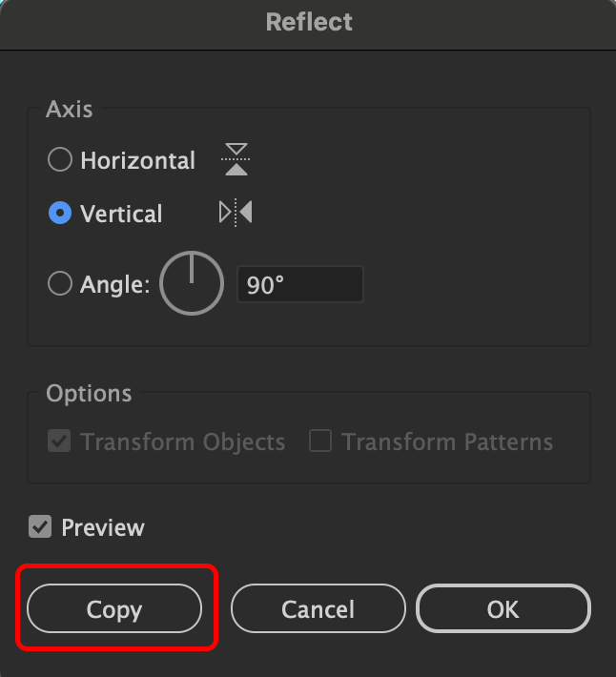Click the Reflect dialog title bar
616x677 pixels.
click(x=308, y=22)
